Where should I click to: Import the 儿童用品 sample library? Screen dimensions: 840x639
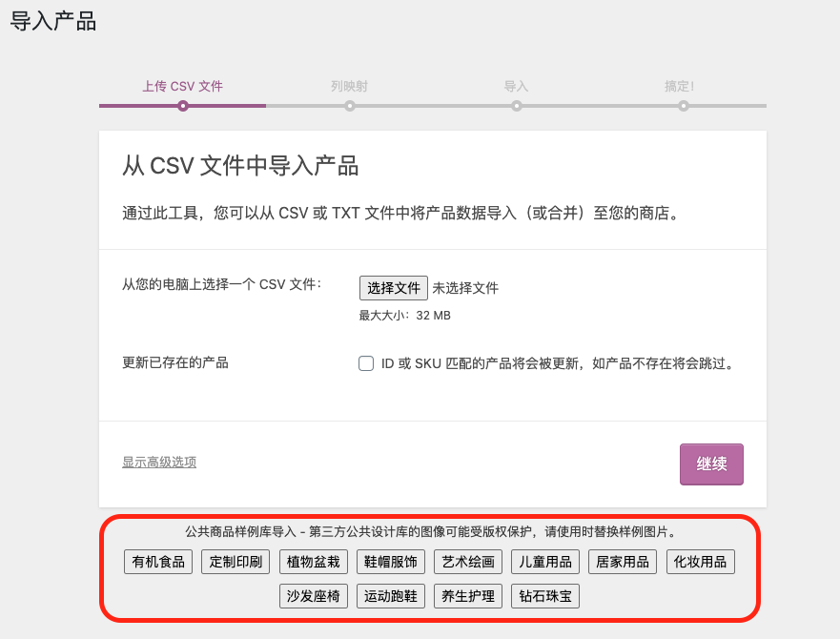pos(545,562)
